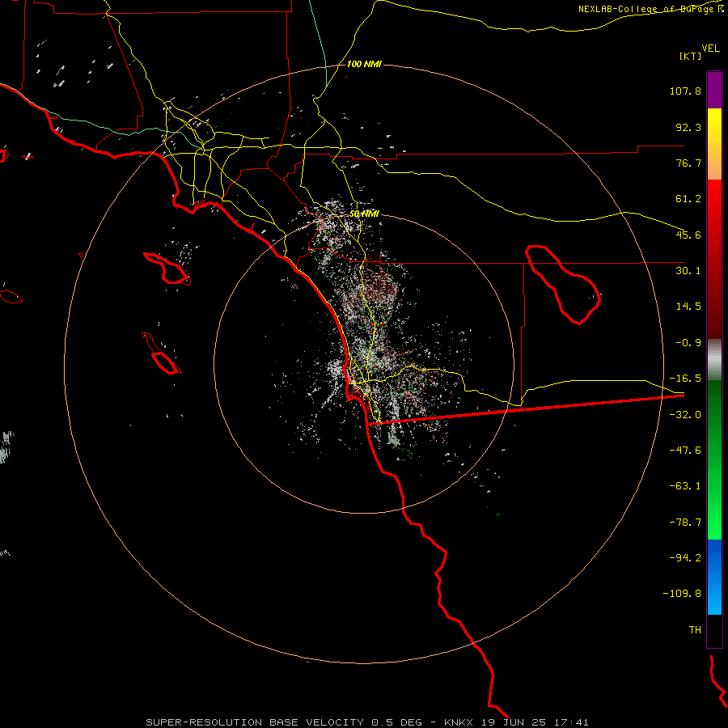The height and width of the screenshot is (728, 728).
Task: Pick the yellow-orange segment of color bar
Action: (x=714, y=144)
